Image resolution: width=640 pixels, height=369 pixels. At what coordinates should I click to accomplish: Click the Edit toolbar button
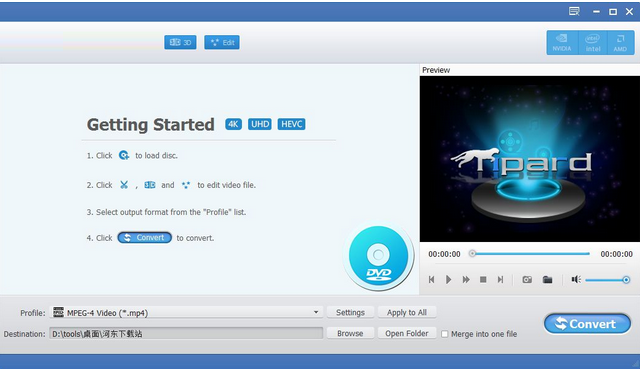[x=222, y=42]
